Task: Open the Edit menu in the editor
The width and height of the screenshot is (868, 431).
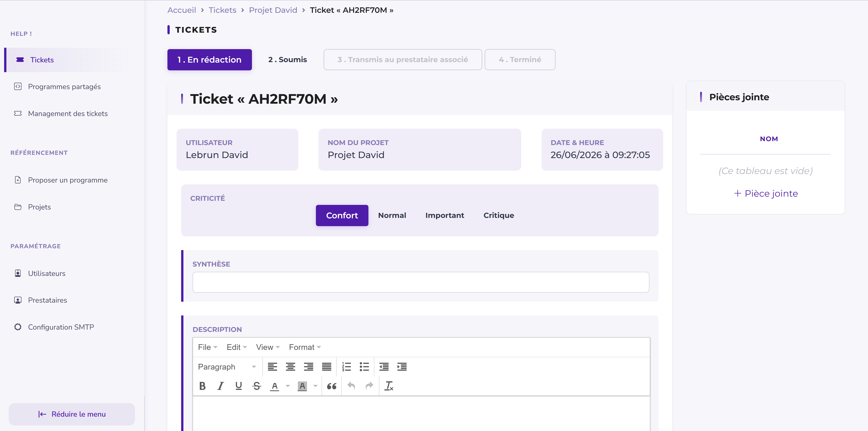Action: 237,347
